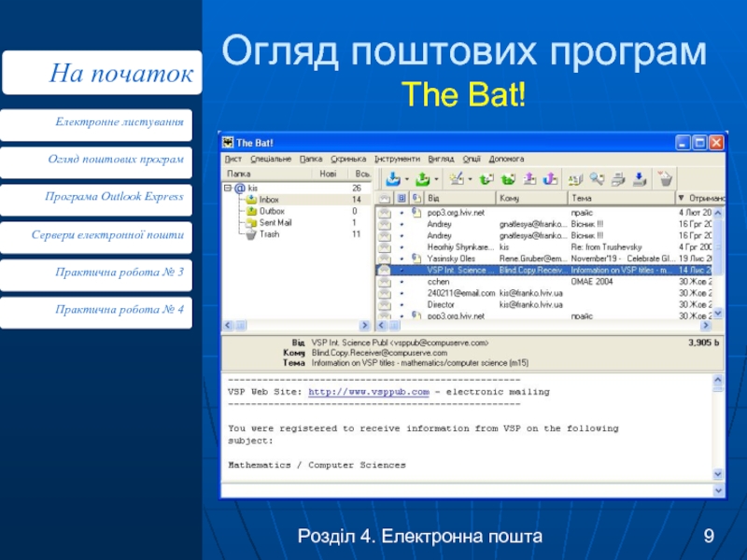The height and width of the screenshot is (560, 747).
Task: Click folder pane horizontal scroll right arrow
Action: [364, 325]
